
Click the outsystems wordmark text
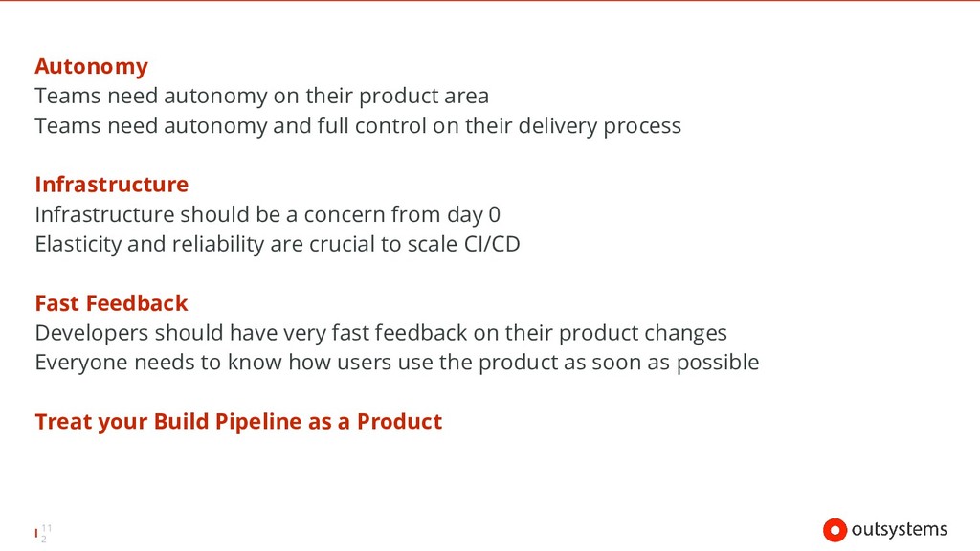(899, 530)
